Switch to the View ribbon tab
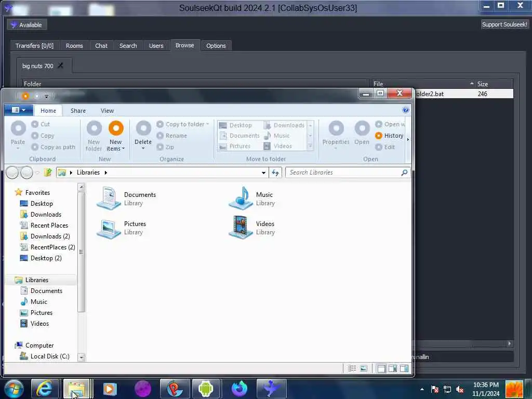 coord(107,111)
